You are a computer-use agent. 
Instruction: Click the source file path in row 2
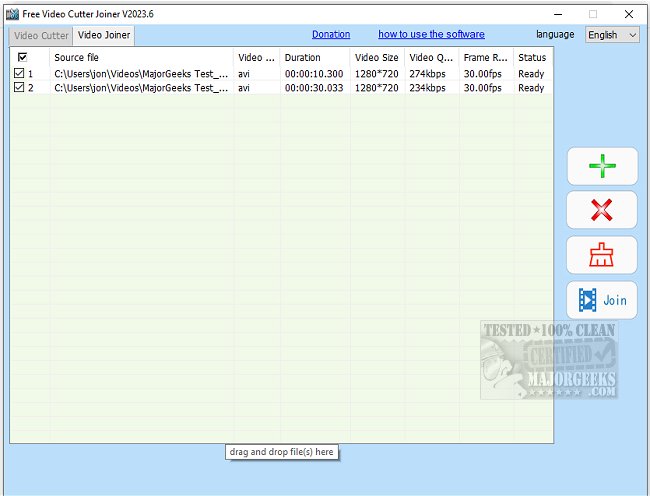[x=141, y=88]
